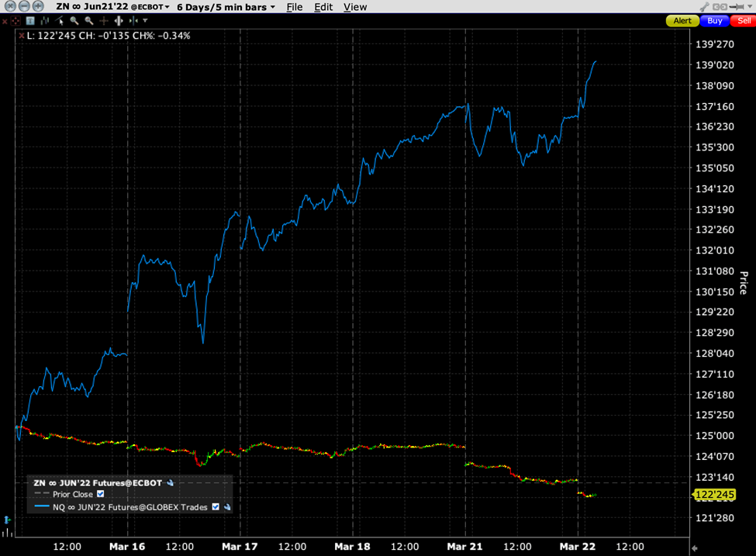Click the window grouping chain-link icon
Image resolution: width=756 pixels, height=556 pixels.
720,6
